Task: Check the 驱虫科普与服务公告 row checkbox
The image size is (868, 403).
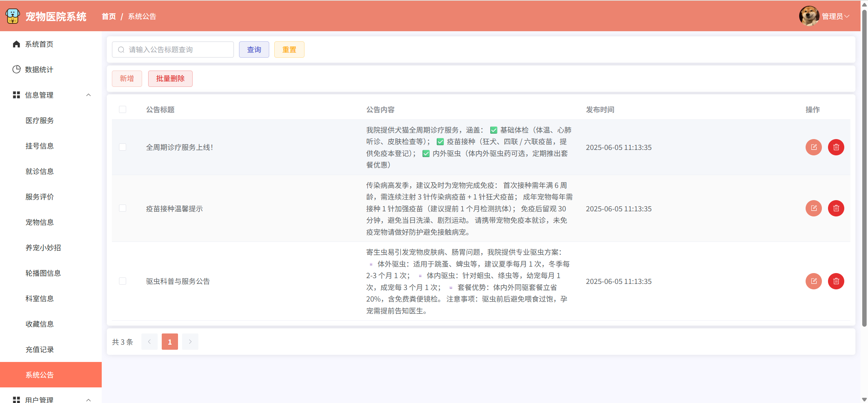Action: pyautogui.click(x=122, y=281)
